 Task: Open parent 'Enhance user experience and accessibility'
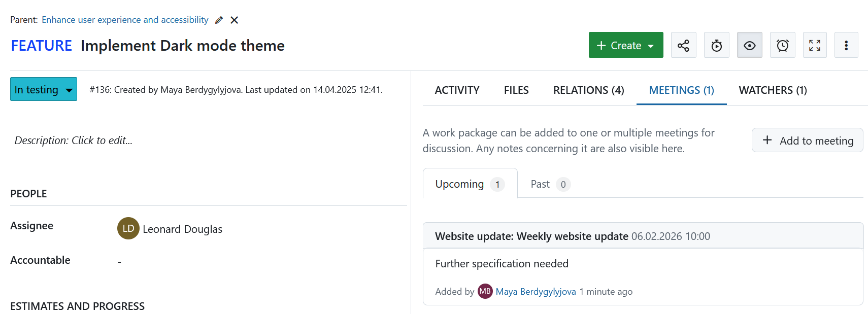125,20
